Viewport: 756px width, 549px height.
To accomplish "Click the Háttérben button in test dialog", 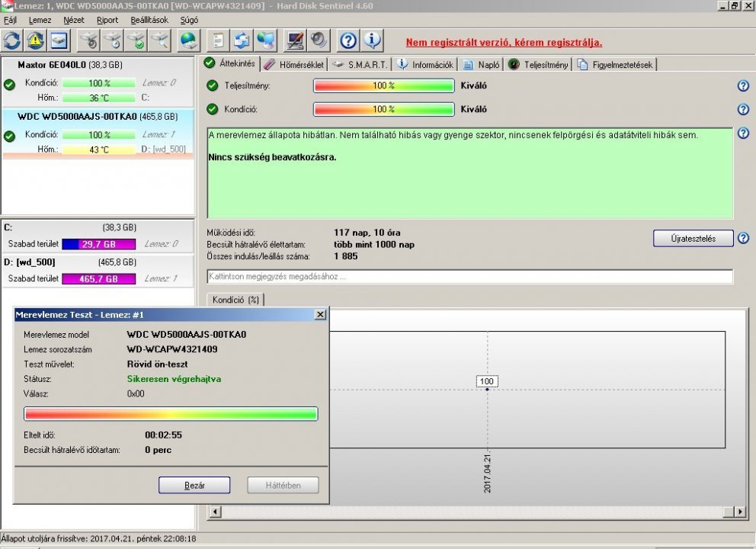I will [283, 485].
